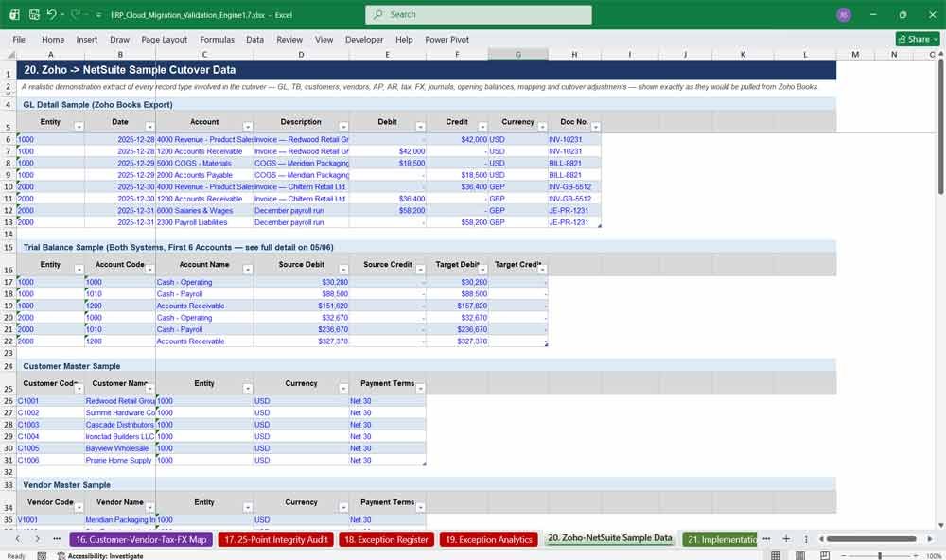Open the Developer ribbon tab
Viewport: 946px width, 560px height.
coord(364,39)
